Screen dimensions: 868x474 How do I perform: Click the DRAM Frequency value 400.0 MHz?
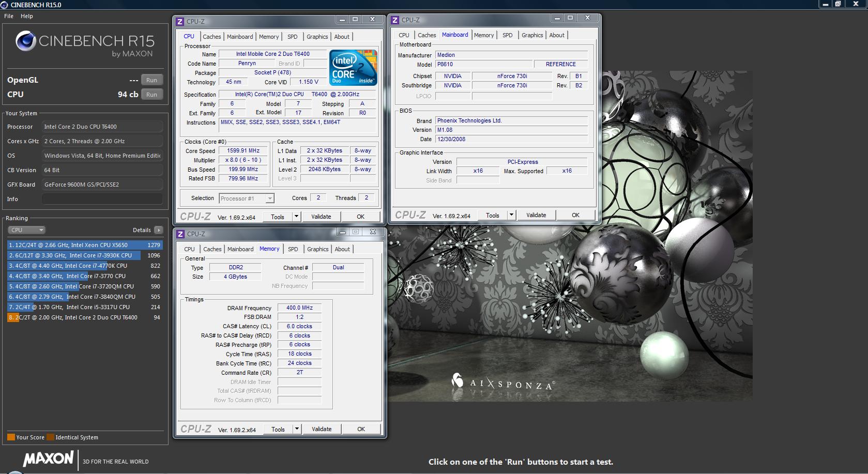click(300, 308)
